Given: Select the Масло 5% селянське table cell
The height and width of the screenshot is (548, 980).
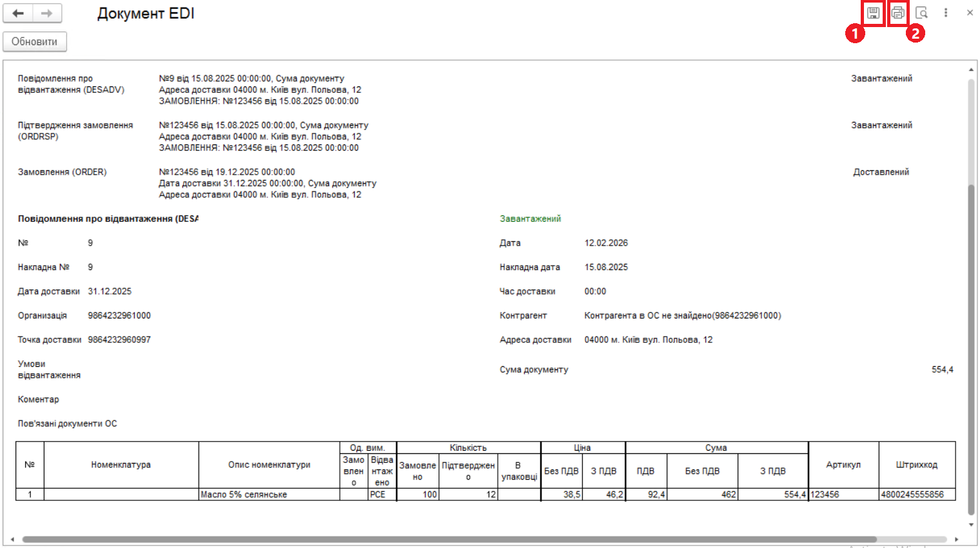Looking at the screenshot, I should pos(269,494).
